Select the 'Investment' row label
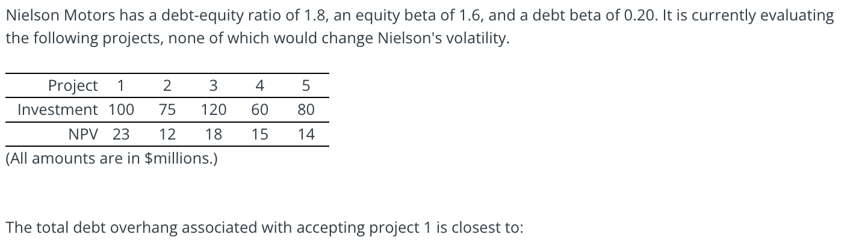 58,110
